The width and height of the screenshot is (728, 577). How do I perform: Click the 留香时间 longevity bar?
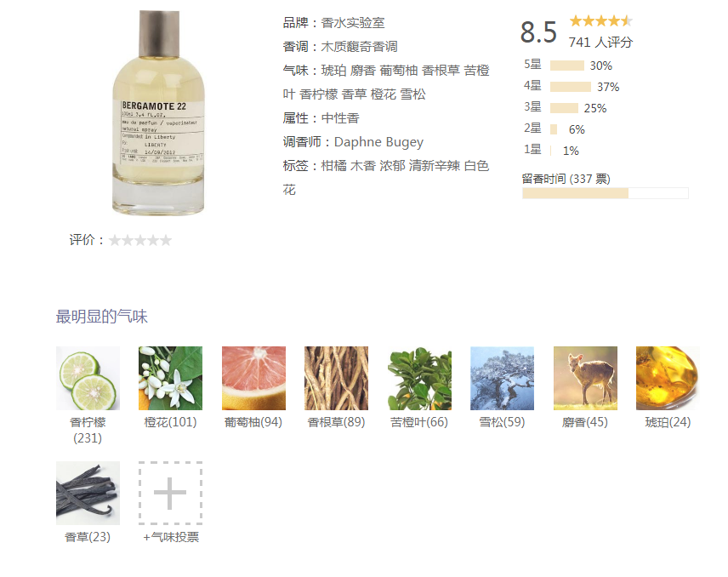605,193
